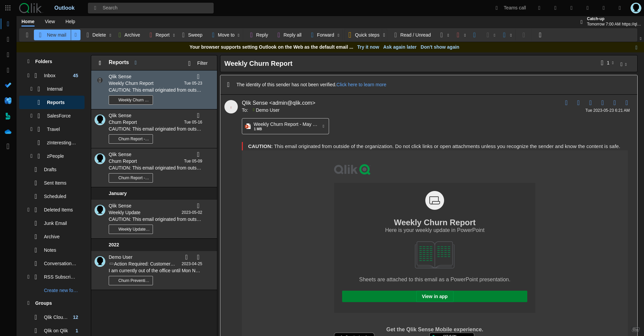Open the OneDrive cloud icon in the sidebar
Image resolution: width=644 pixels, height=336 pixels.
click(8, 132)
